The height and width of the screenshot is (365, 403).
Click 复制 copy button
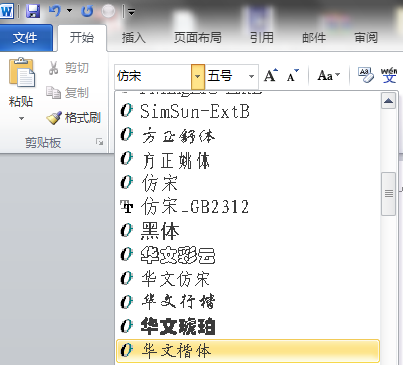(x=68, y=92)
